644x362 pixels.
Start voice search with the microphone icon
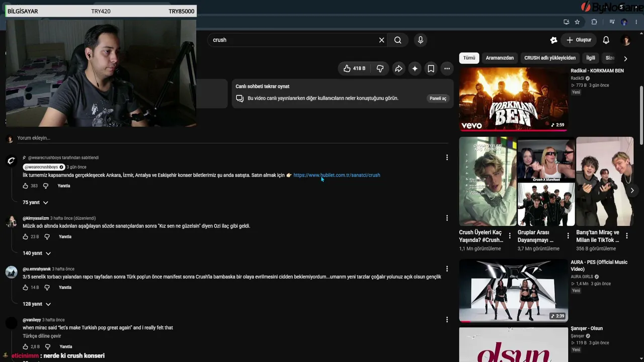[421, 40]
